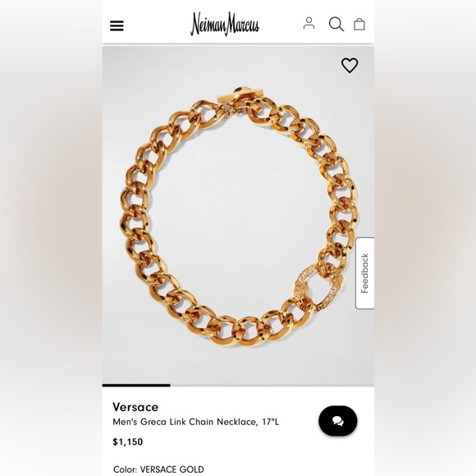The height and width of the screenshot is (476, 476).
Task: Open the shopping bag
Action: [x=359, y=24]
